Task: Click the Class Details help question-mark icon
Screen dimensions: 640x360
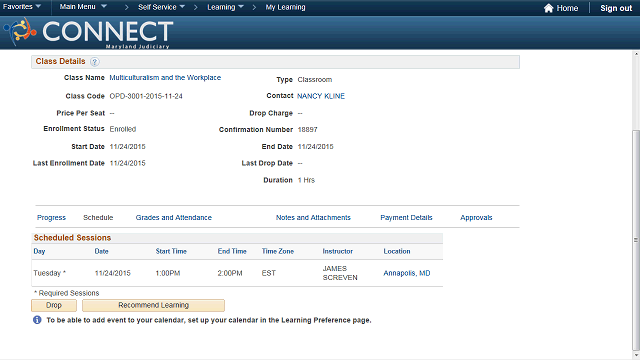Action: click(94, 62)
